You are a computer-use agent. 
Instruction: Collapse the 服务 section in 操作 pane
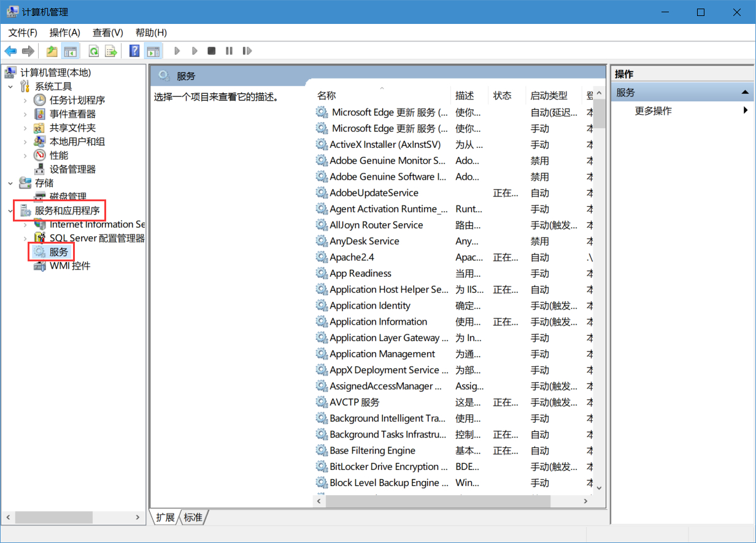[745, 93]
